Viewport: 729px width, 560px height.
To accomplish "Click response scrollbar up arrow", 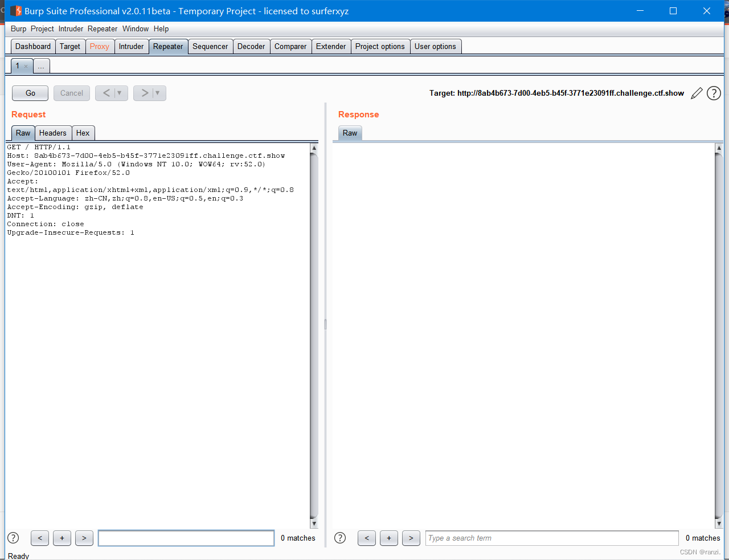I will 719,148.
